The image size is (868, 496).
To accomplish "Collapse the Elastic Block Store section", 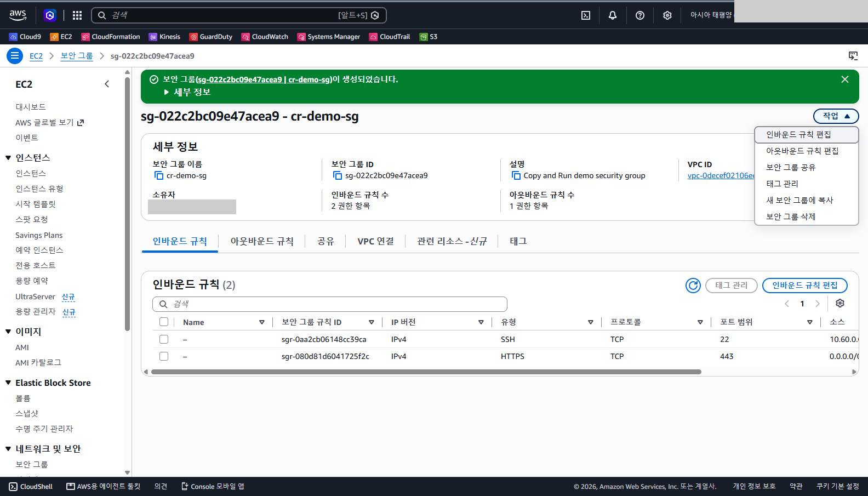I will 8,383.
